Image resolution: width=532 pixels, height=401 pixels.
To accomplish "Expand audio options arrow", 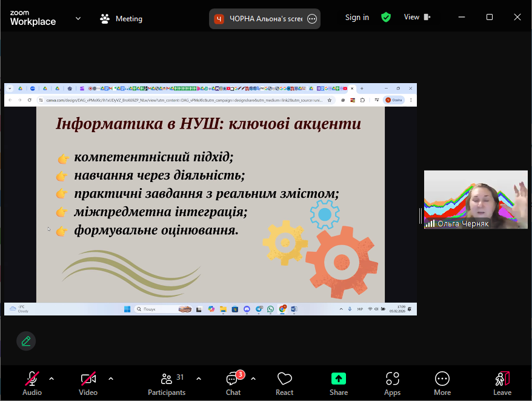I will (52, 379).
